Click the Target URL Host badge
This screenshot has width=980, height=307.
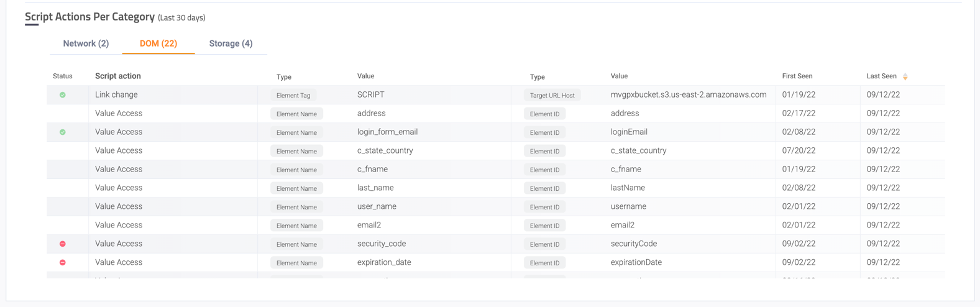pos(552,96)
